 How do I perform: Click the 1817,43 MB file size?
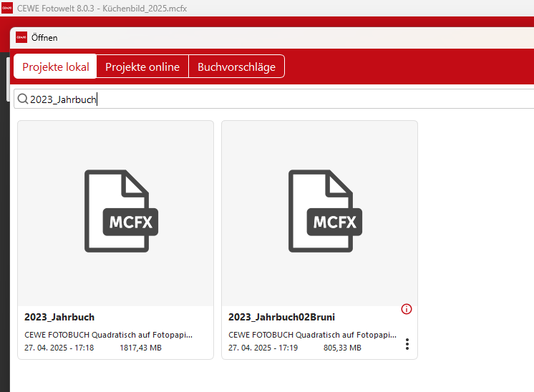[x=140, y=348]
